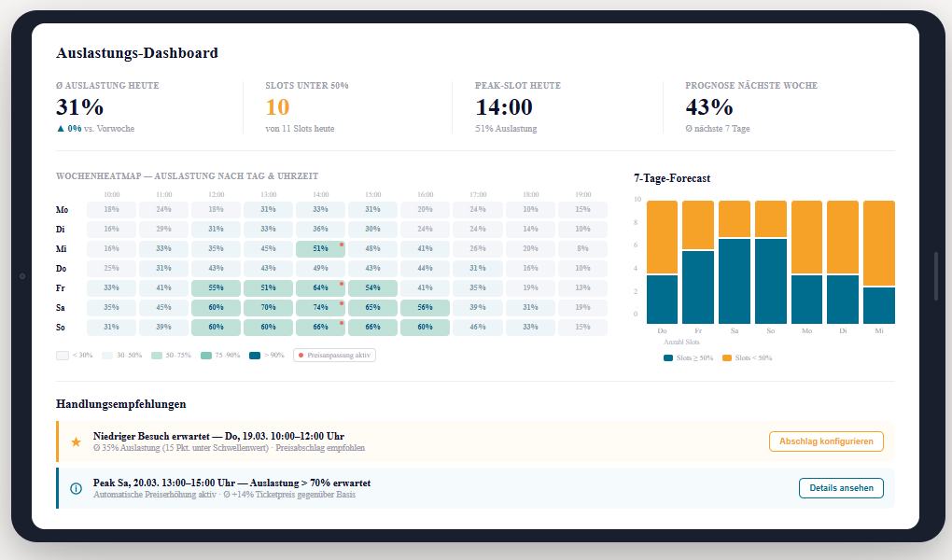Select the Mi 14:00 heatmap cell showing 51%
952x560 pixels.
click(320, 248)
